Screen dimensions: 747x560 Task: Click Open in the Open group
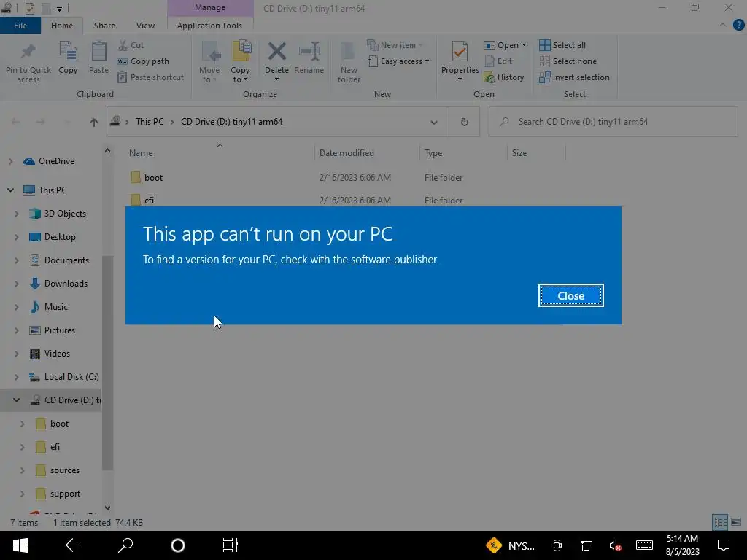tap(505, 45)
